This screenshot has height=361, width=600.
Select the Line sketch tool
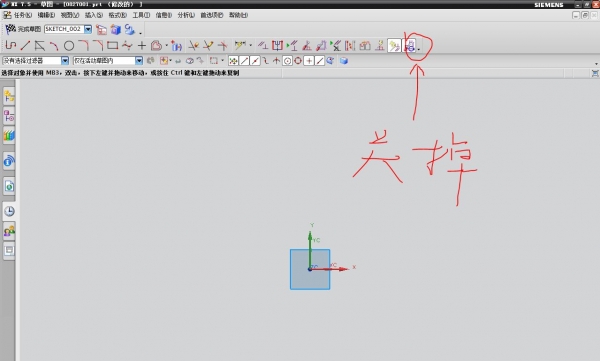pos(25,46)
